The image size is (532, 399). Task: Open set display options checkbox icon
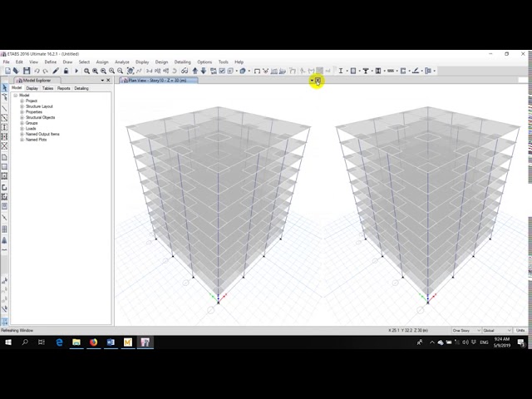pos(222,71)
